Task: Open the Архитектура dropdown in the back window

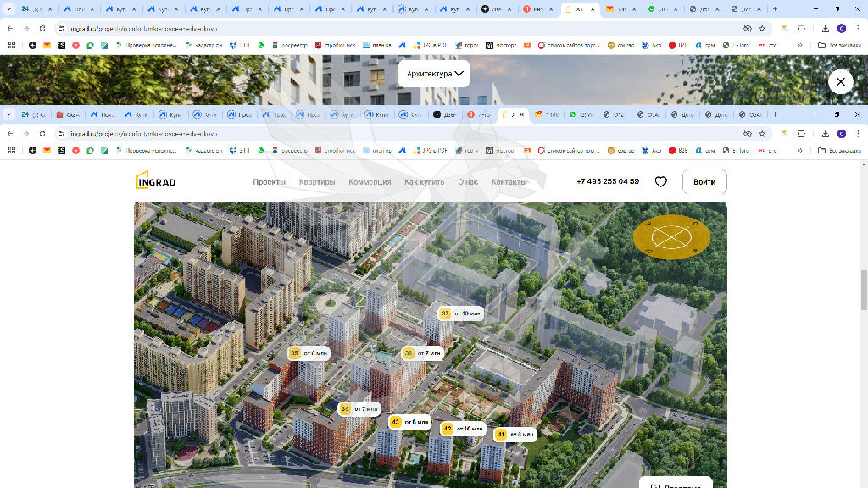Action: tap(434, 74)
